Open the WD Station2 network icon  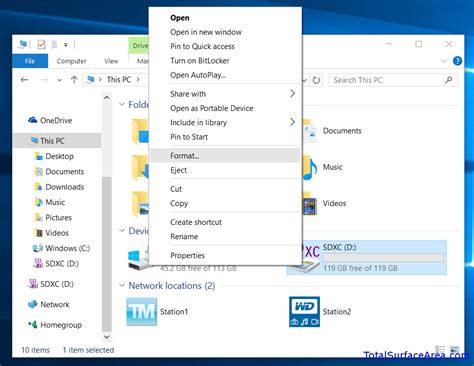pyautogui.click(x=304, y=312)
